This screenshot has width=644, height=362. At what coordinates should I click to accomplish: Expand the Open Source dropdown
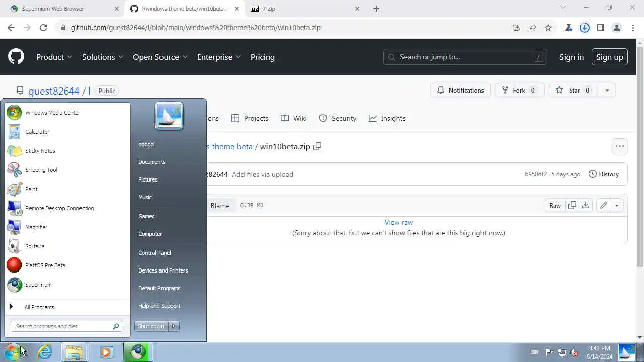160,57
